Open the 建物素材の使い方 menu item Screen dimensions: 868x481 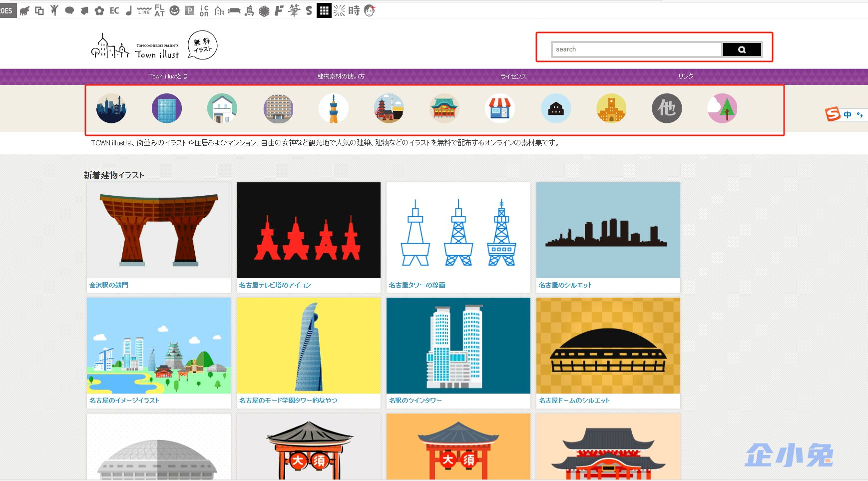click(341, 76)
